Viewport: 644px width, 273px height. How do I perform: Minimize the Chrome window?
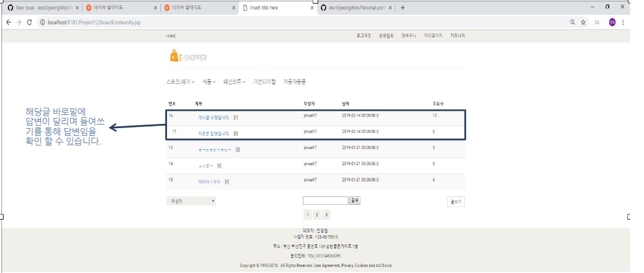[593, 7]
